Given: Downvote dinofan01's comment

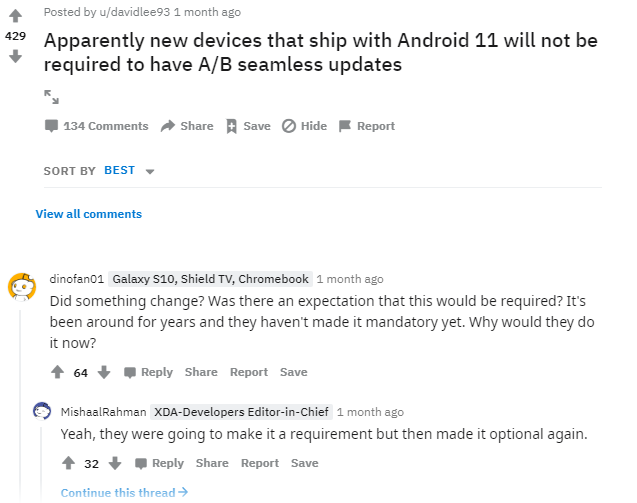Looking at the screenshot, I should pos(103,372).
